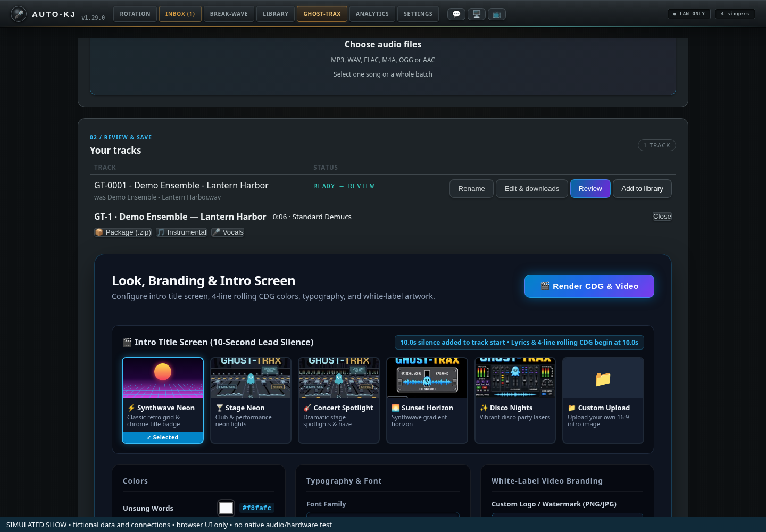766x532 pixels.
Task: Click the 10.0s silence info banner
Action: [519, 343]
